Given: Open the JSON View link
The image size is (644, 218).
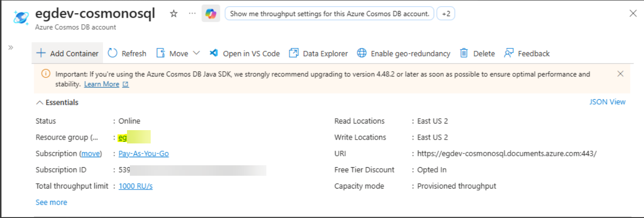Looking at the screenshot, I should click(607, 102).
